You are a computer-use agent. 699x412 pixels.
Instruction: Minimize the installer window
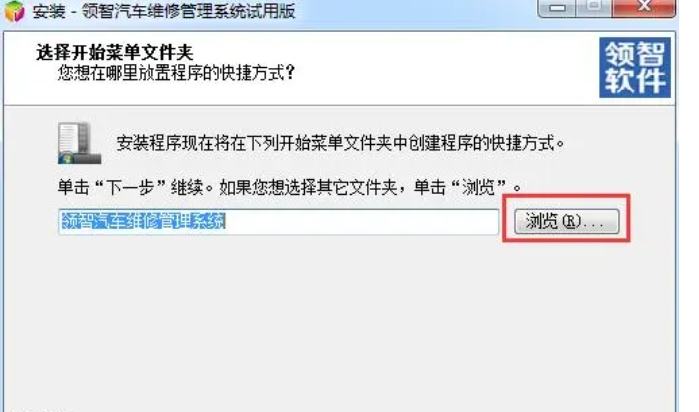556,8
